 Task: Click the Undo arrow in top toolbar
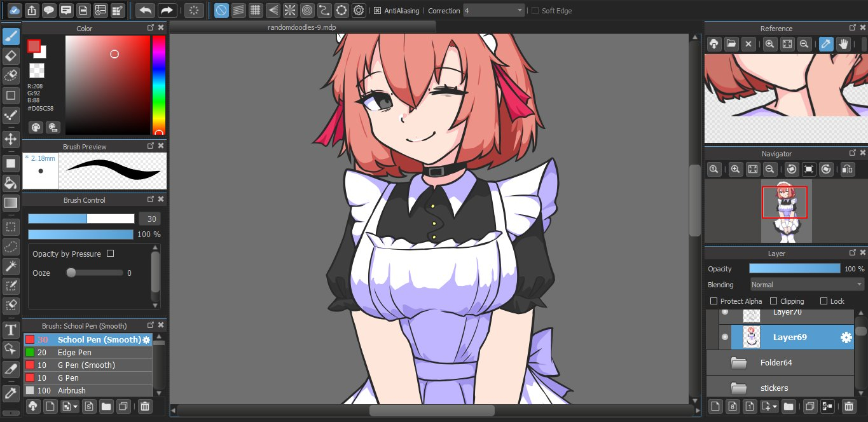point(145,10)
